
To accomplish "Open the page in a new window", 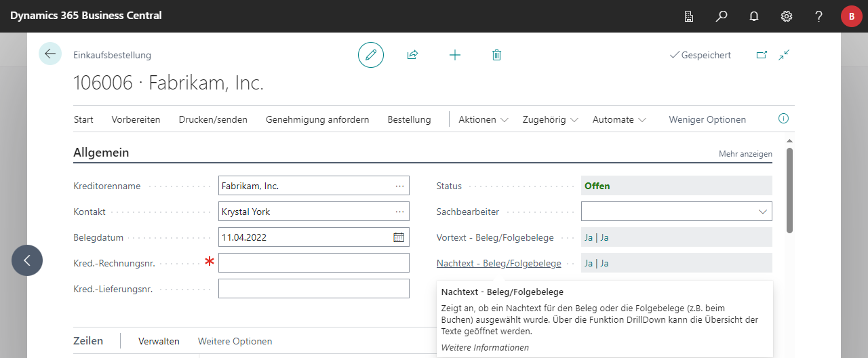I will click(x=762, y=55).
